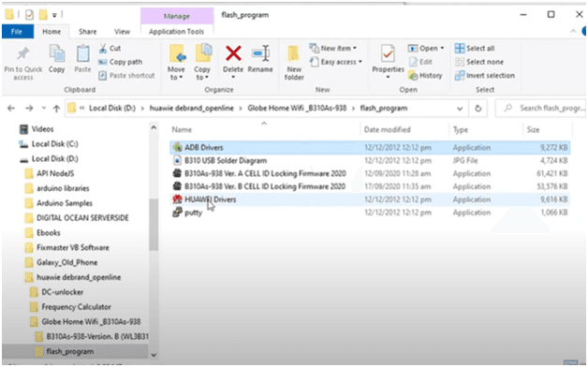Viewport: 588px width, 367px height.
Task: Click Open in the ribbon
Action: (426, 49)
